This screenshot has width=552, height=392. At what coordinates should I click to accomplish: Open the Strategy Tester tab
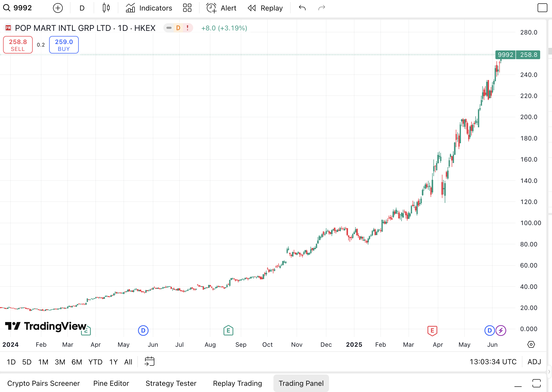click(171, 383)
